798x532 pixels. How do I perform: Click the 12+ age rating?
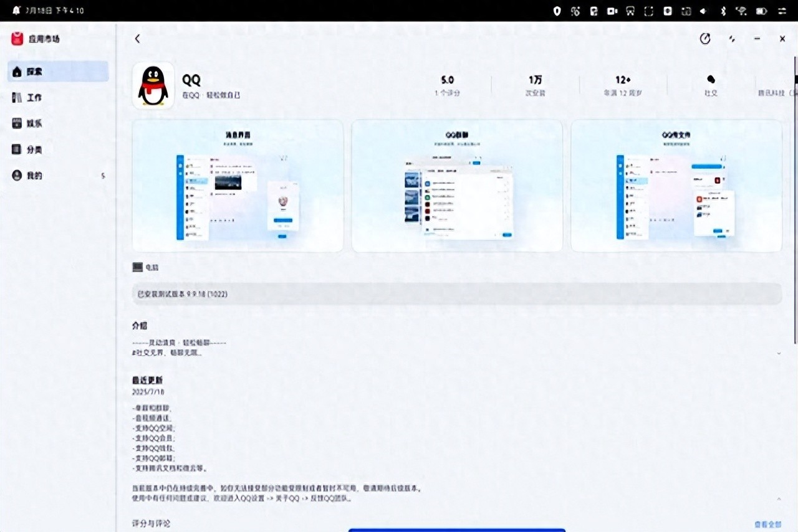coord(623,80)
